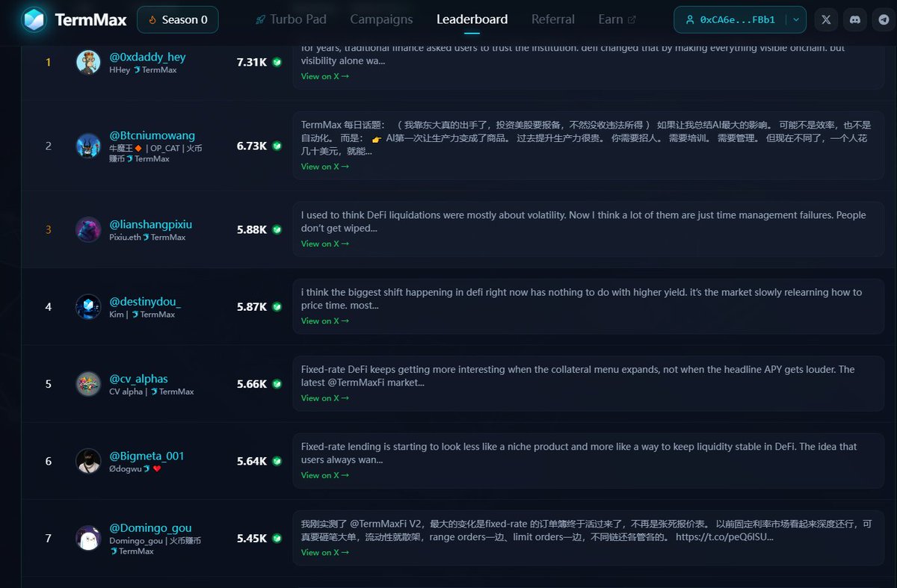Click the avatar of @0xdaddy_hey

[x=88, y=62]
